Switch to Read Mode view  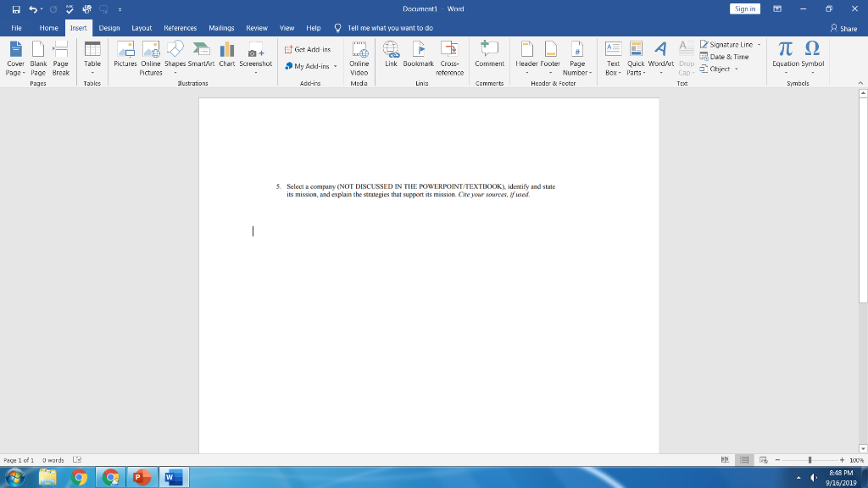click(x=725, y=459)
